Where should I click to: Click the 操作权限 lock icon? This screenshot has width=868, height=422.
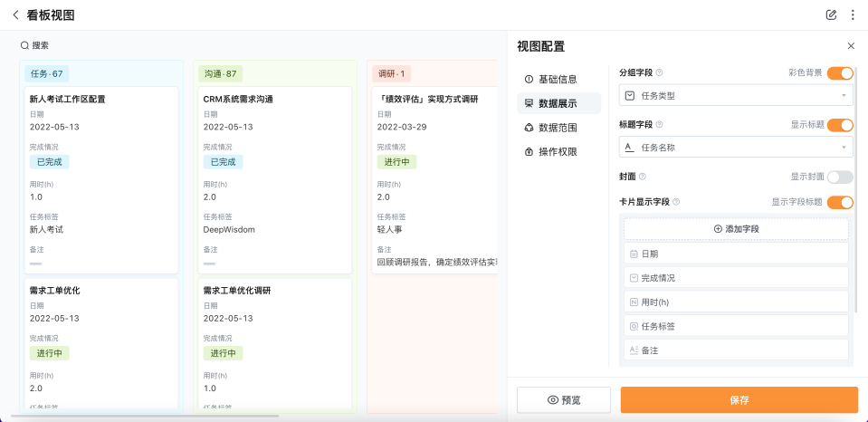point(528,152)
